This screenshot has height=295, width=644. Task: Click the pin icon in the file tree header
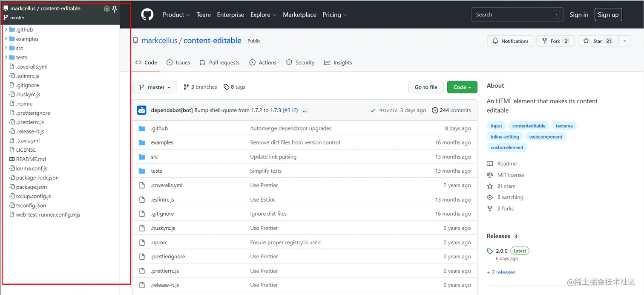click(114, 8)
